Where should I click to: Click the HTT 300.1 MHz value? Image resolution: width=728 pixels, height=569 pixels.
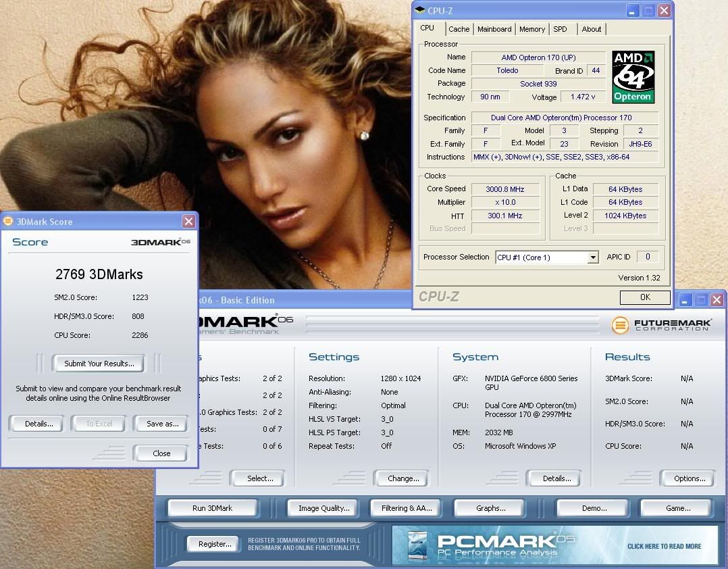[x=505, y=216]
